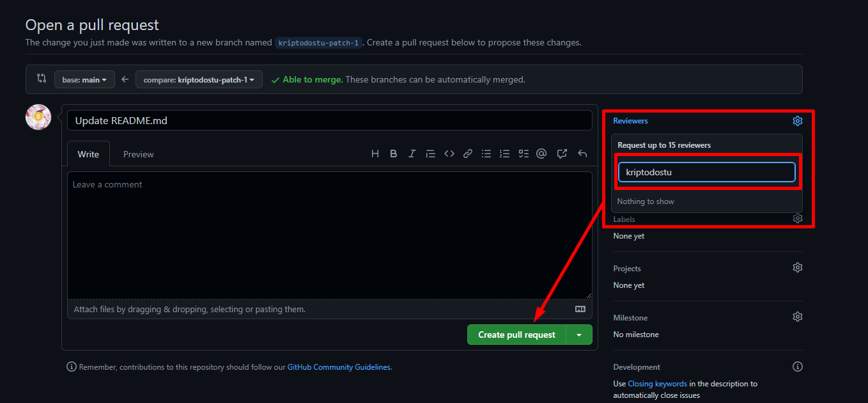Click the No milestone text
This screenshot has width=868, height=403.
tap(636, 335)
